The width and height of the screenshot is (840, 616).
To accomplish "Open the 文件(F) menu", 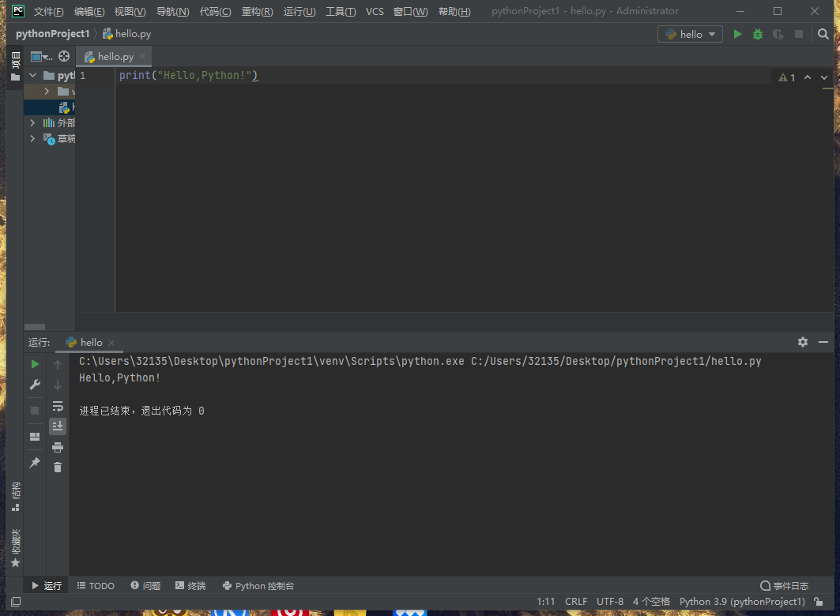I will (x=49, y=11).
